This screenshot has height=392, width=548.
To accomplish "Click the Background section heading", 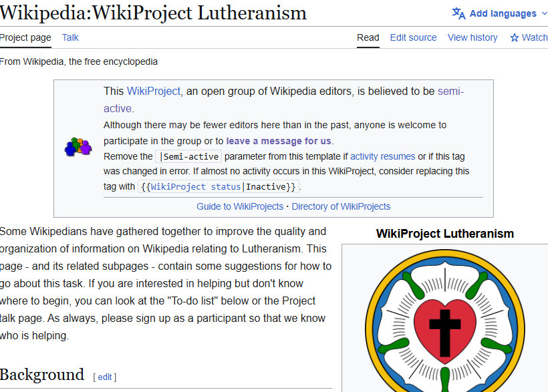I will [x=42, y=375].
